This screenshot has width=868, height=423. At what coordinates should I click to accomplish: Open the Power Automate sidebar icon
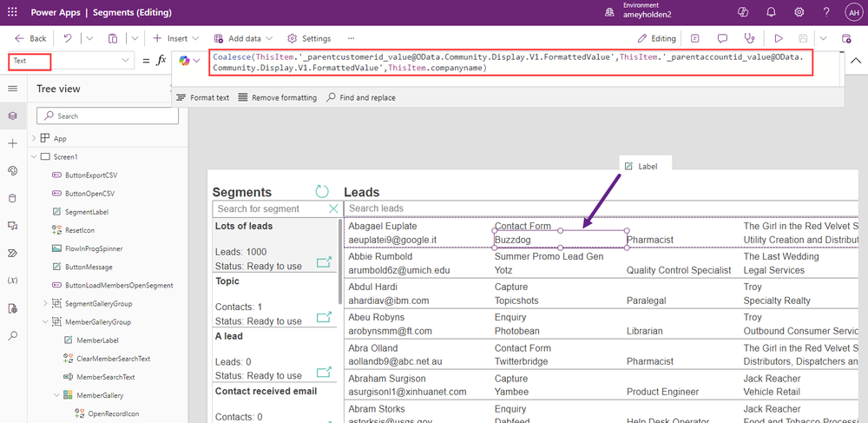click(x=13, y=253)
